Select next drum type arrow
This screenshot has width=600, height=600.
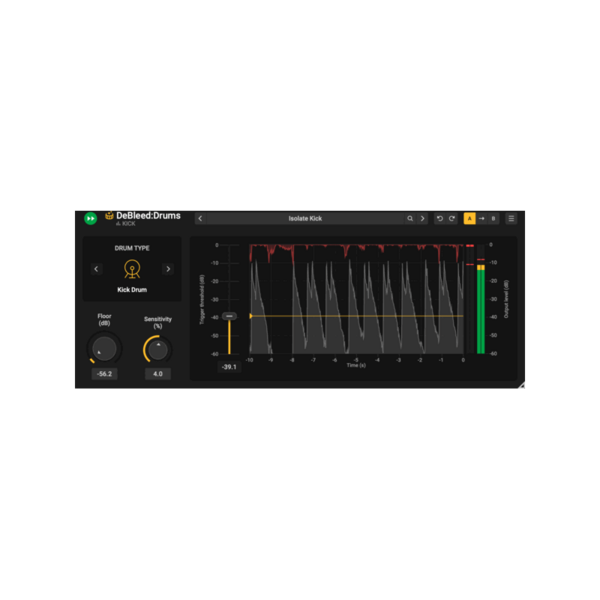coord(168,269)
